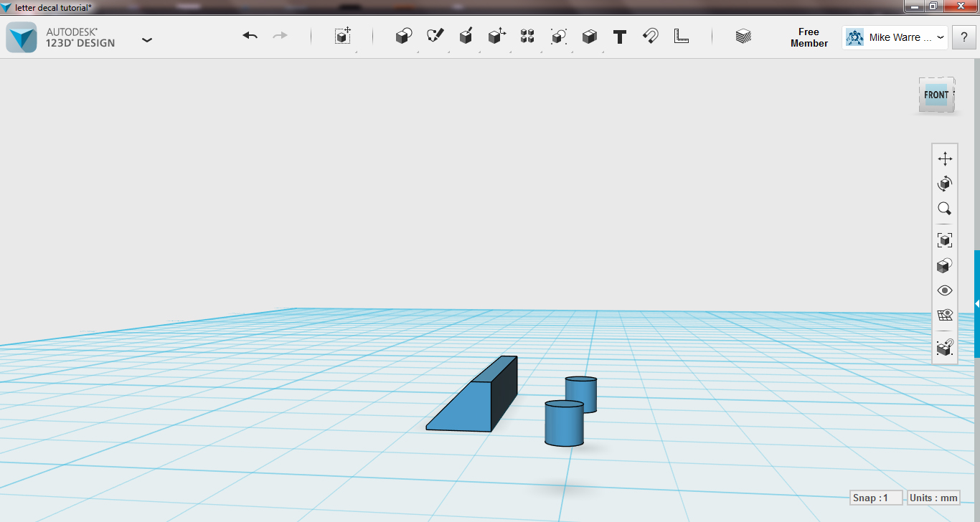This screenshot has height=522, width=980.
Task: Click the Autodesk 123D Design logo
Action: (x=22, y=37)
